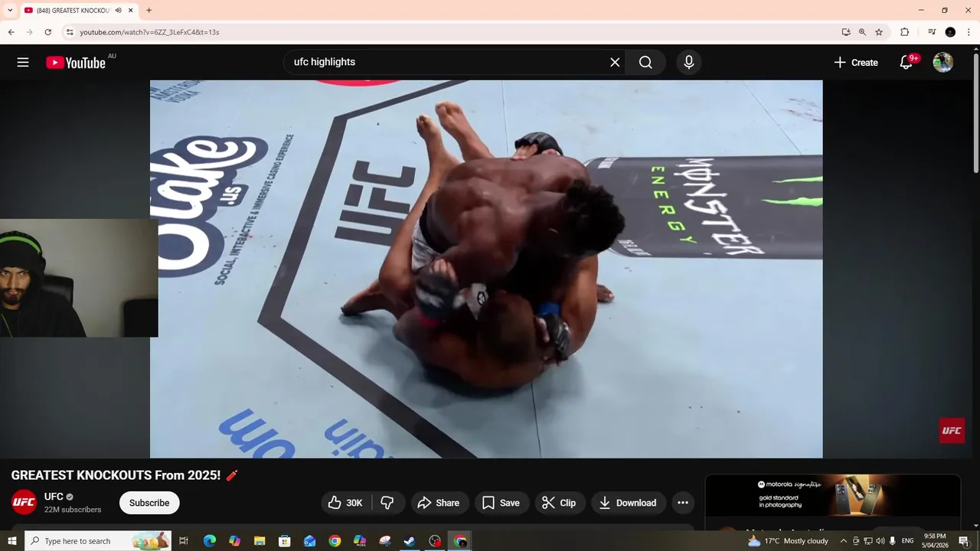This screenshot has width=980, height=551.
Task: Open a new browser tab
Action: (149, 11)
